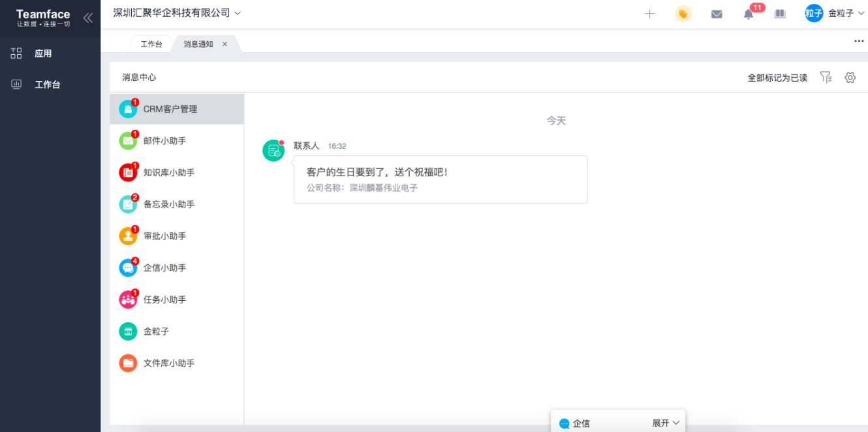Collapse the sidebar with double-chevron icon
868x432 pixels.
[87, 18]
